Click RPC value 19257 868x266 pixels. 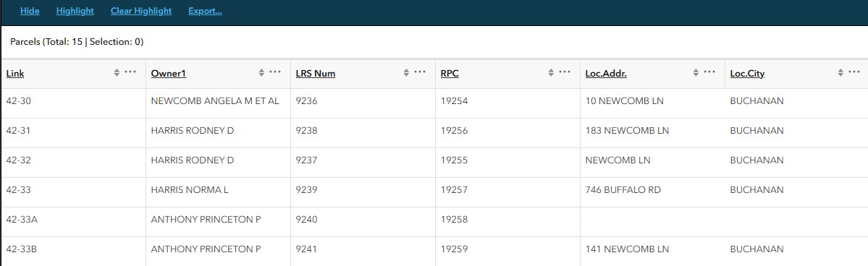[455, 190]
